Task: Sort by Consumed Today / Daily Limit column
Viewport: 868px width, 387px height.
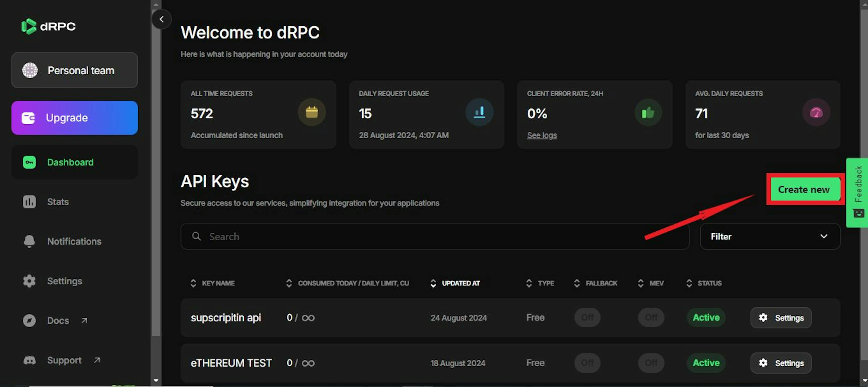Action: tap(347, 283)
